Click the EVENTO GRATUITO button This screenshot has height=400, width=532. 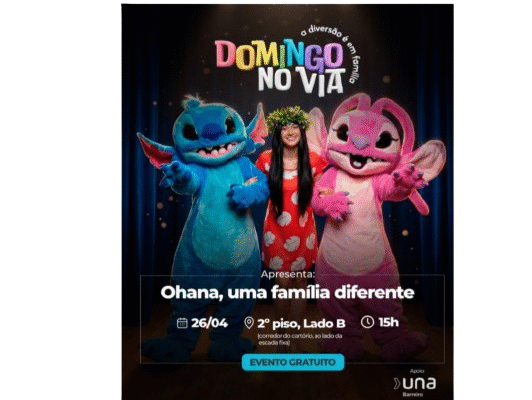pos(293,362)
